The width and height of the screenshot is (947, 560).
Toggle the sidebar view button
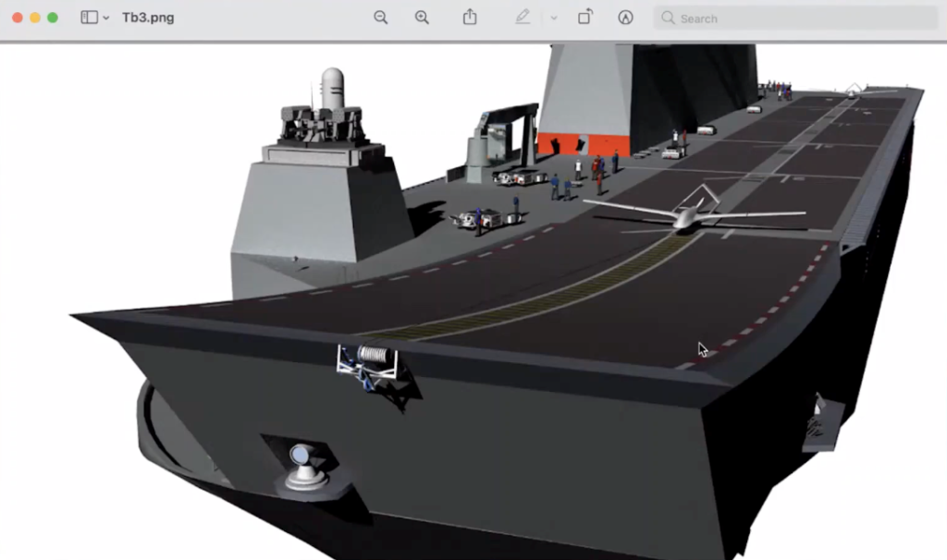pos(89,18)
